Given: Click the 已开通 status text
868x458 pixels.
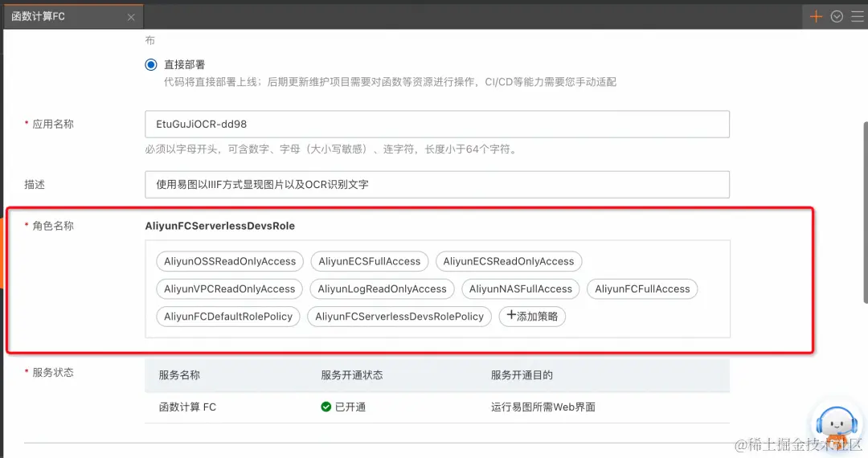Looking at the screenshot, I should (x=350, y=407).
